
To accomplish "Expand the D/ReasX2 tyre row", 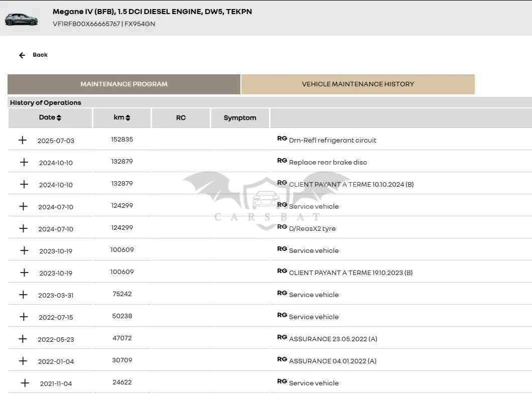I will (x=23, y=228).
